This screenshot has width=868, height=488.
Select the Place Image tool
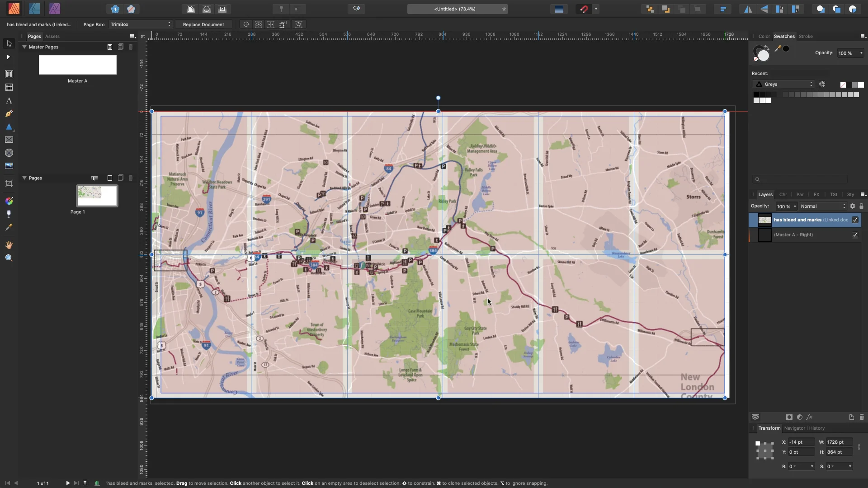9,166
